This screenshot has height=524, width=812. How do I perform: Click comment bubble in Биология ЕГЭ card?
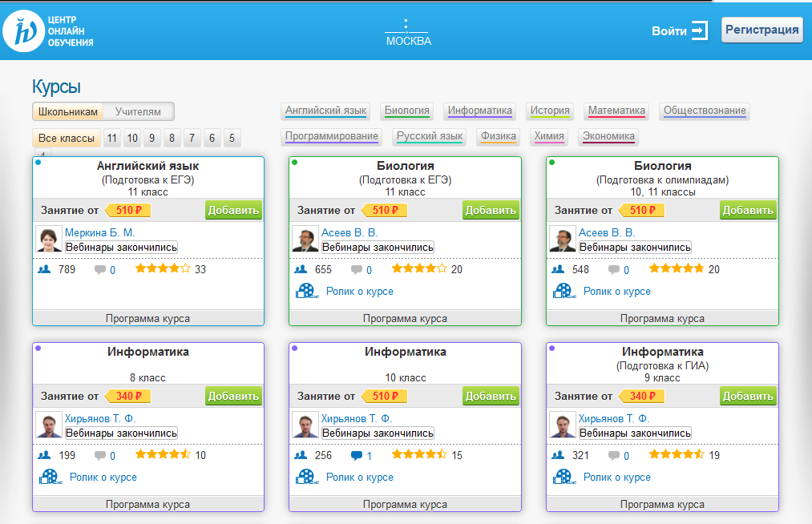click(x=356, y=270)
